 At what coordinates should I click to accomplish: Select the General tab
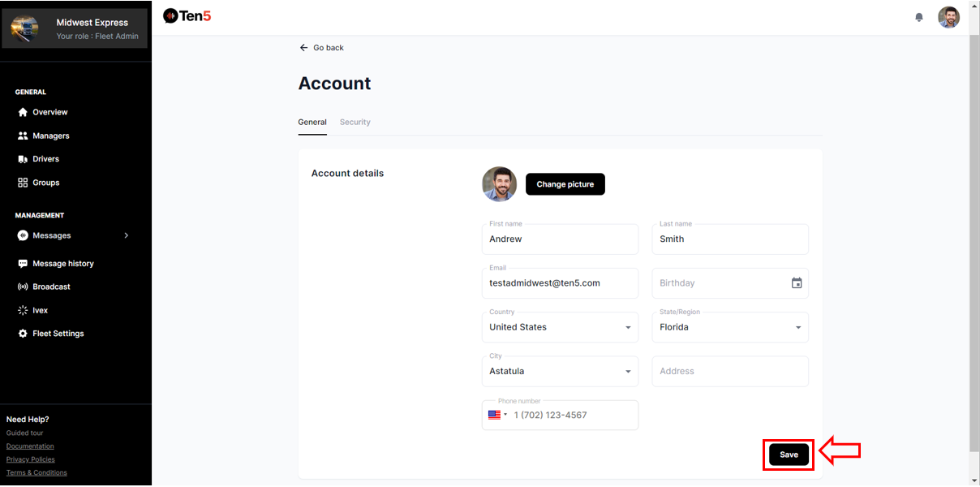pos(312,122)
